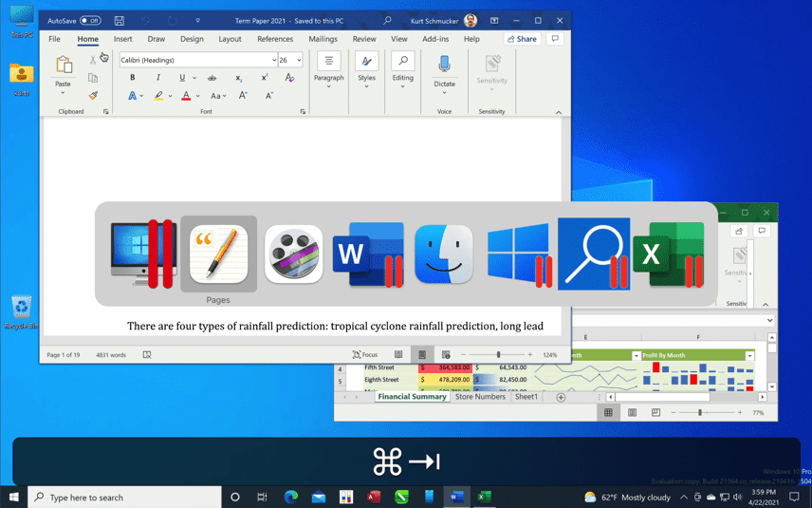Select Pages in the app switcher
812x508 pixels.
point(218,254)
